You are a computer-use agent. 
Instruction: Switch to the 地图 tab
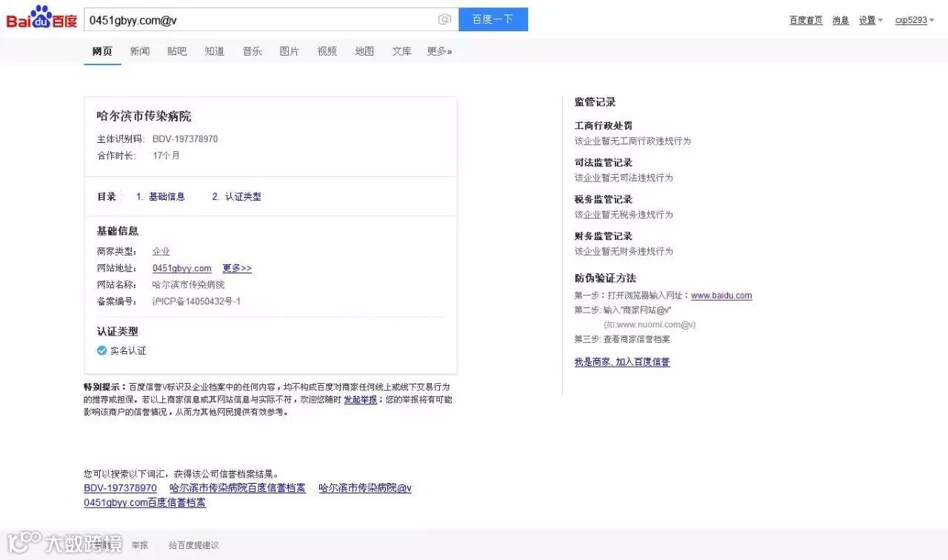[364, 51]
